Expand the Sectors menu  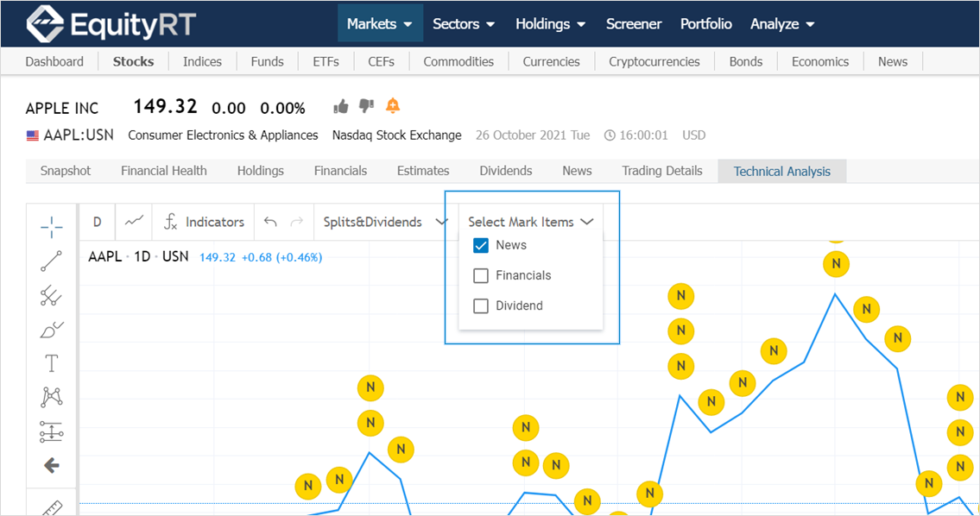[464, 24]
